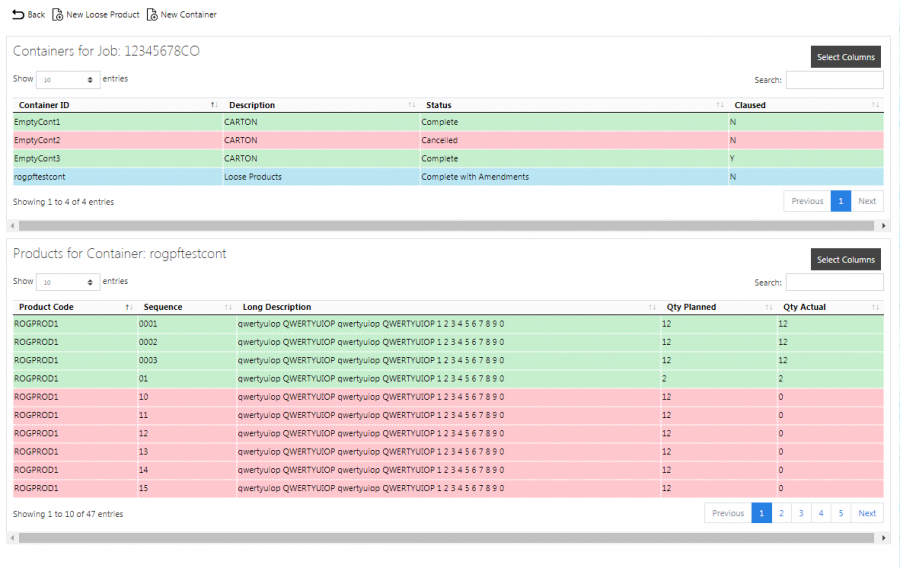
Task: Select product row with sequence 13
Action: click(x=448, y=452)
